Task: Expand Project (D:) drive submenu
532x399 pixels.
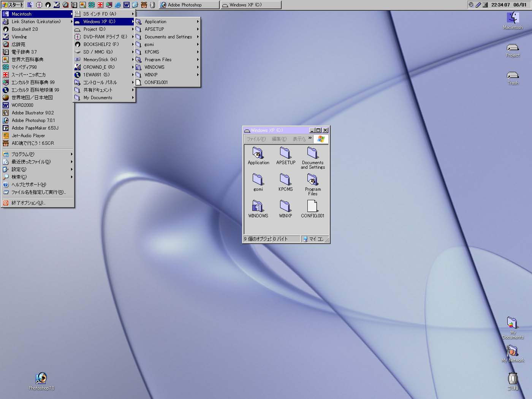Action: pos(104,29)
